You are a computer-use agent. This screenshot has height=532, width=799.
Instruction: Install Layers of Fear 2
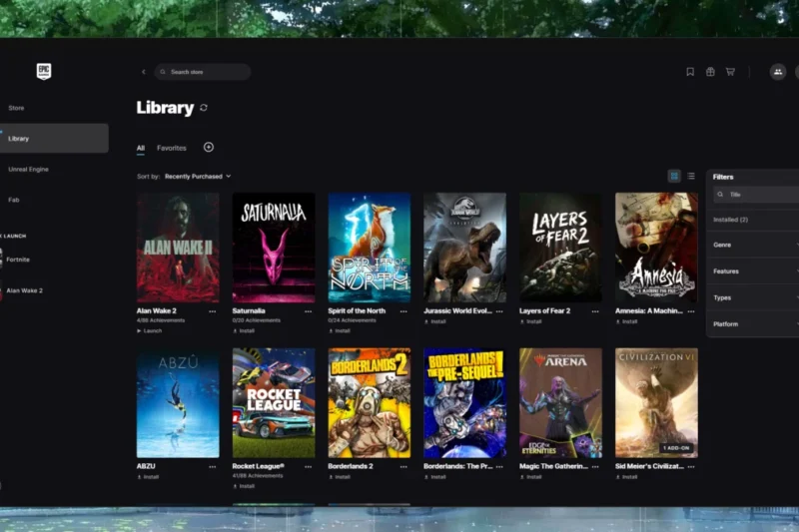pyautogui.click(x=531, y=321)
